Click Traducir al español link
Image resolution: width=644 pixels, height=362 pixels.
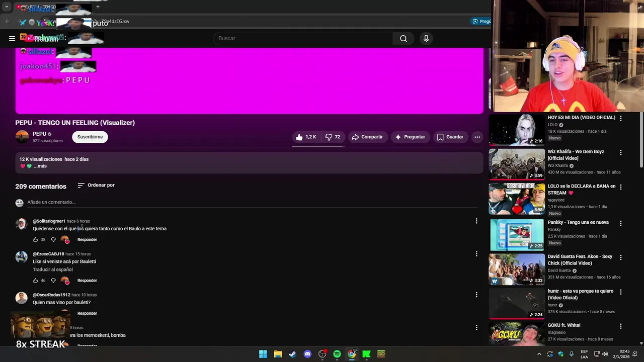pyautogui.click(x=53, y=269)
